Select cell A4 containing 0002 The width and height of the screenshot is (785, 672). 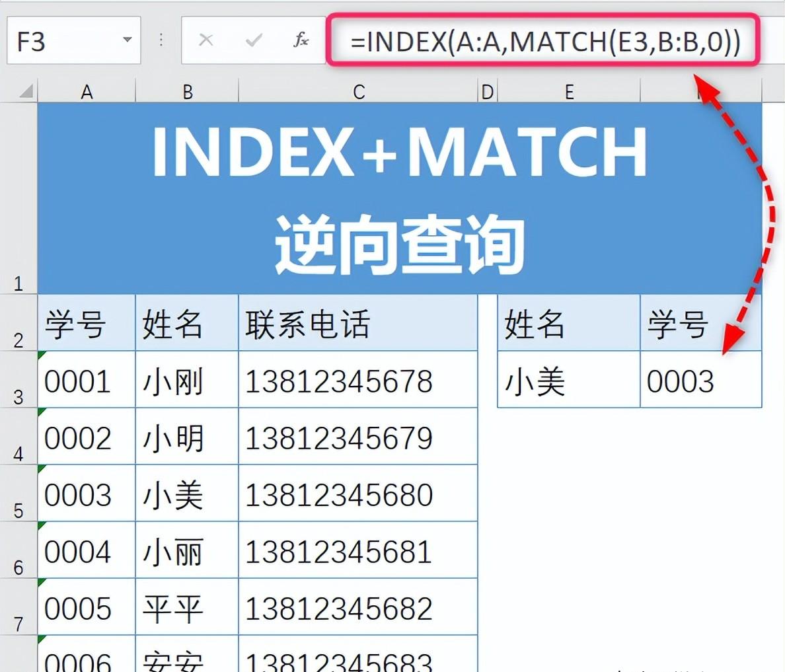point(87,436)
